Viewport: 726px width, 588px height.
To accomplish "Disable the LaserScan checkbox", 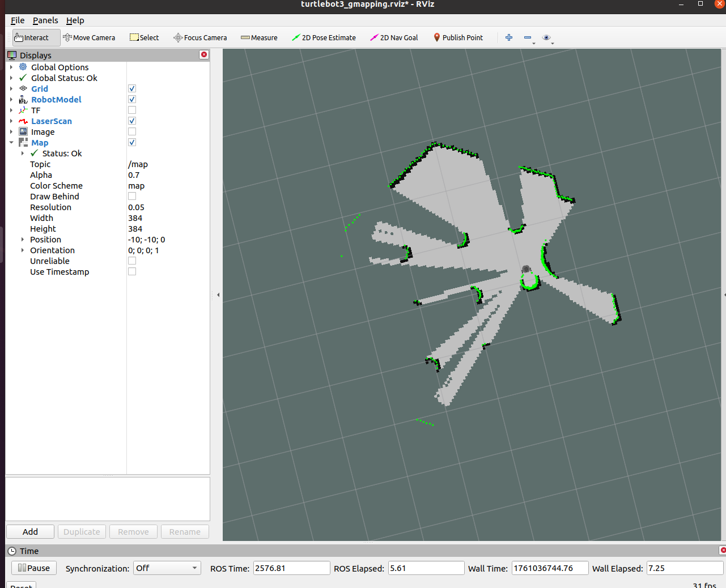I will click(x=132, y=121).
